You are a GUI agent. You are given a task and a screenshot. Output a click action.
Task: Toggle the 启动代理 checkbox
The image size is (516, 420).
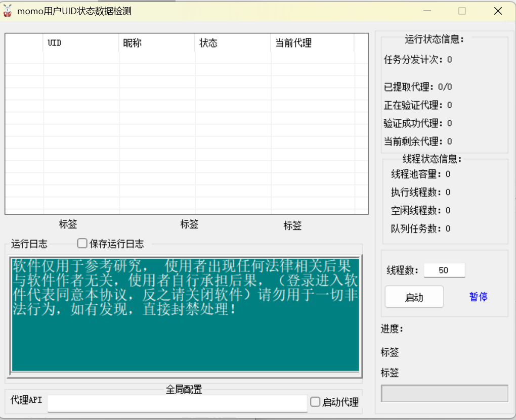point(315,402)
